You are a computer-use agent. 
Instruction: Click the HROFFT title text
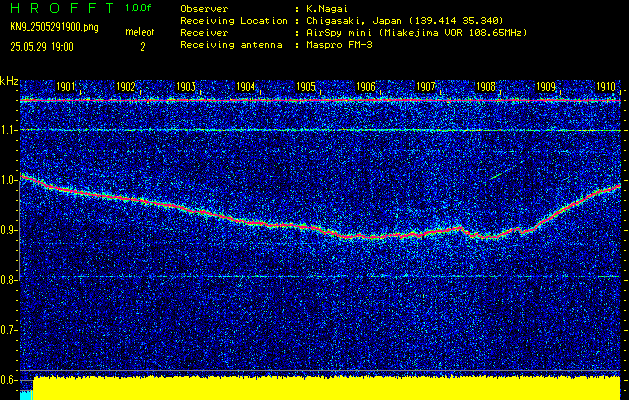point(62,8)
